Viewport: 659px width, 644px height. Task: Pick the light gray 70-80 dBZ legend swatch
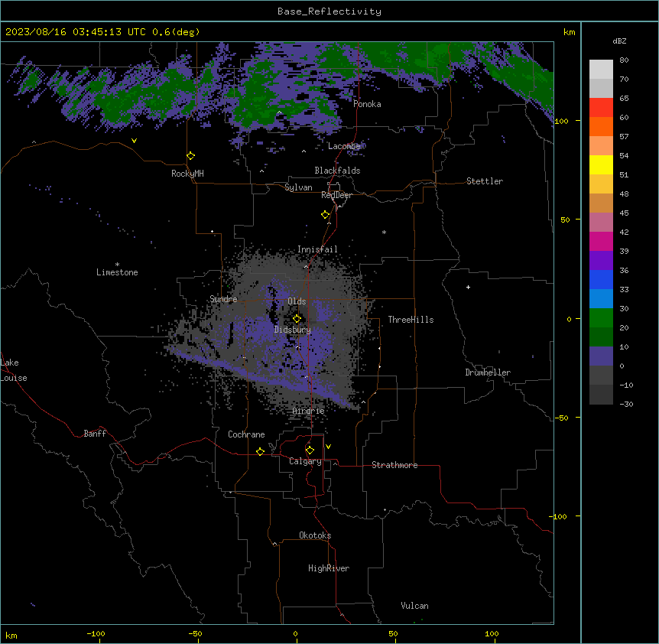(601, 70)
